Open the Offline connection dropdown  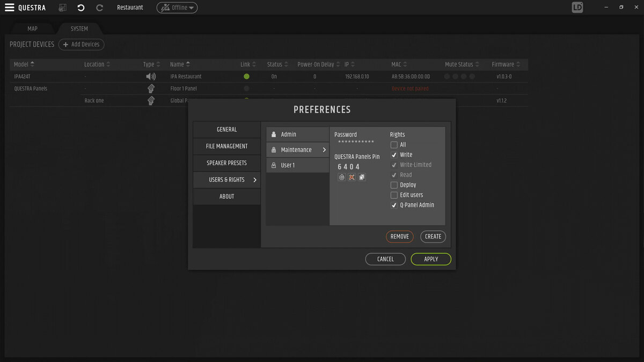177,8
